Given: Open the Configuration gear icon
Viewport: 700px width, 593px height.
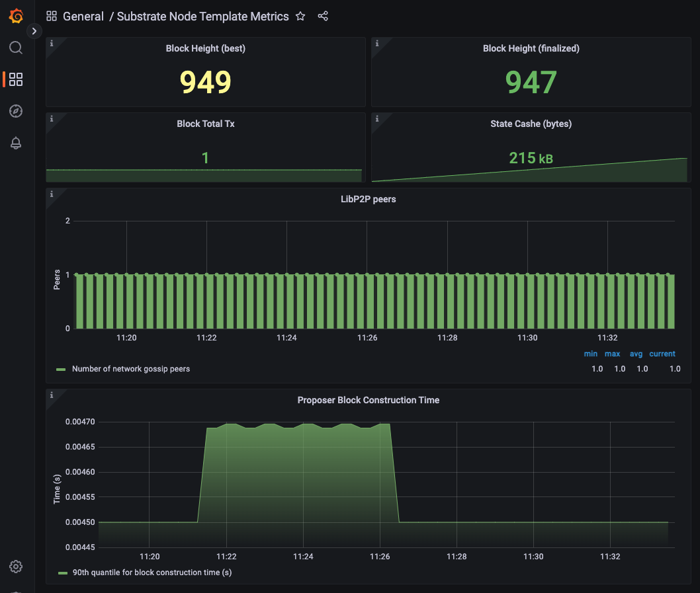Looking at the screenshot, I should pyautogui.click(x=16, y=567).
